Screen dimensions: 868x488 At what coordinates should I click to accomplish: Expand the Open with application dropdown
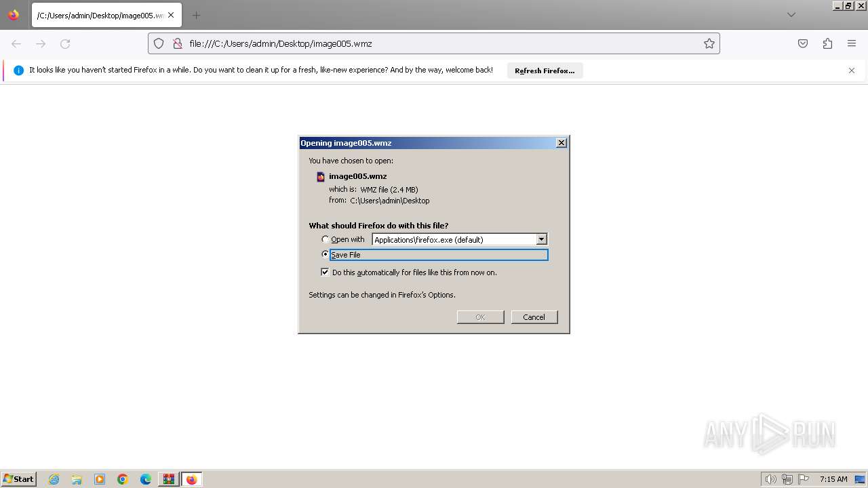coord(541,239)
